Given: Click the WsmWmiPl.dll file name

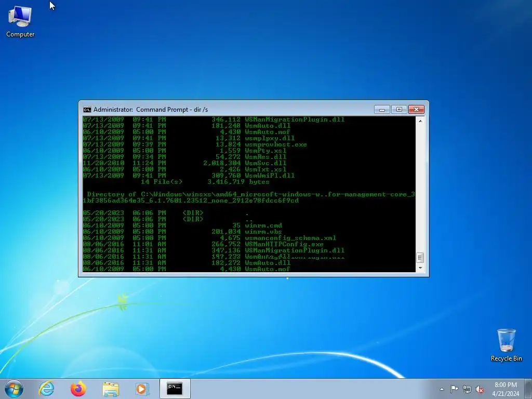Looking at the screenshot, I should click(270, 176).
